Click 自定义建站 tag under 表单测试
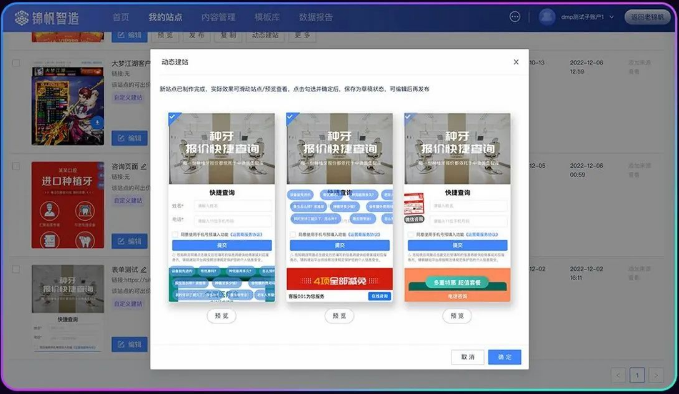Screen dimensions: 679x394 (x=128, y=304)
